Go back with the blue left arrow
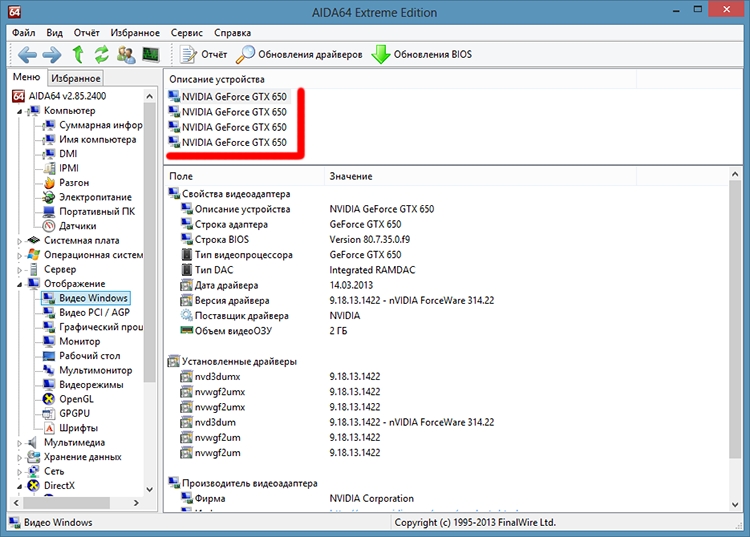 [x=27, y=55]
